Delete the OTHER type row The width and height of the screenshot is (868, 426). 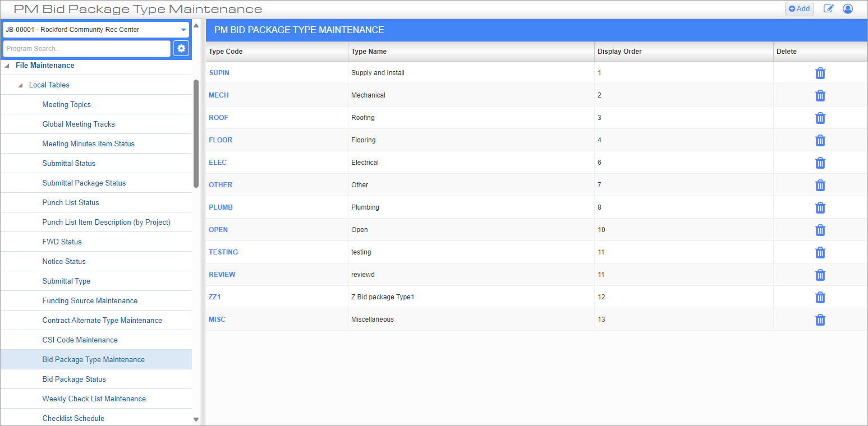[x=820, y=185]
